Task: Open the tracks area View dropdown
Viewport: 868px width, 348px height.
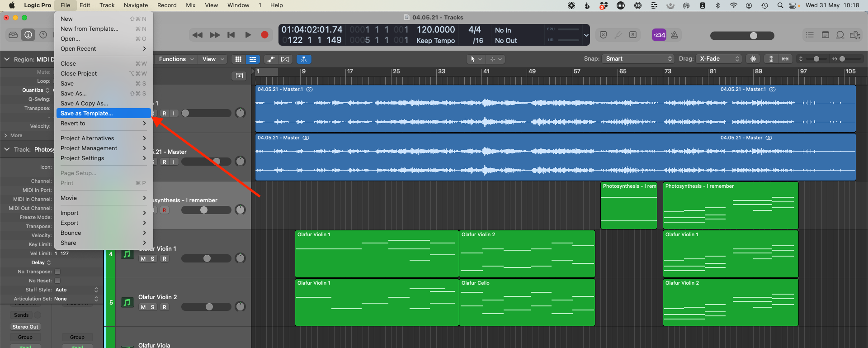Action: 213,59
